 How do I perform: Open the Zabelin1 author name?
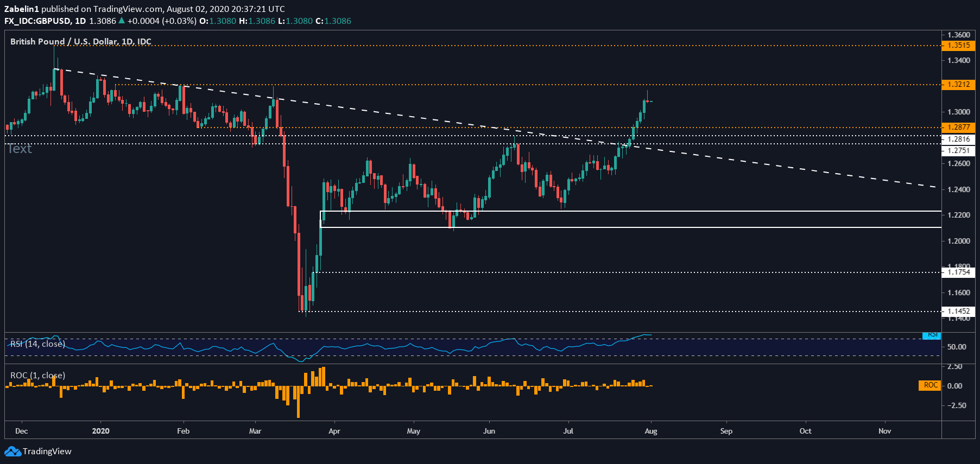click(22, 9)
